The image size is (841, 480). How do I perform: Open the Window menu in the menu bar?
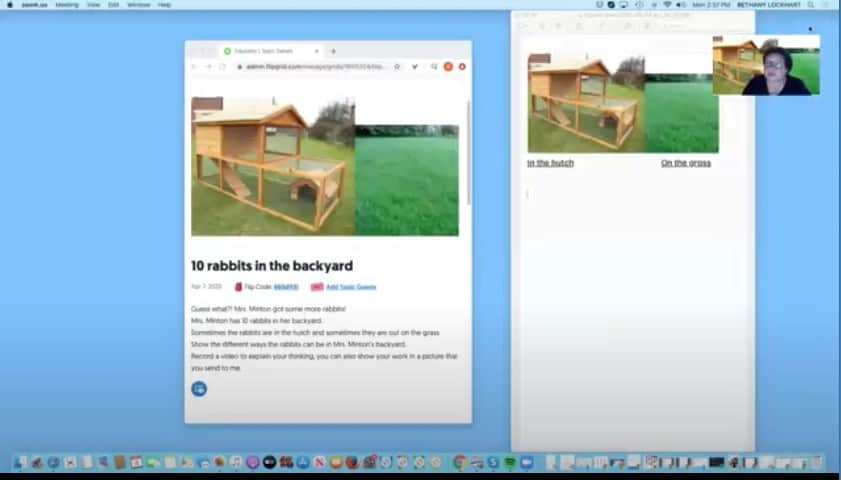pos(138,5)
